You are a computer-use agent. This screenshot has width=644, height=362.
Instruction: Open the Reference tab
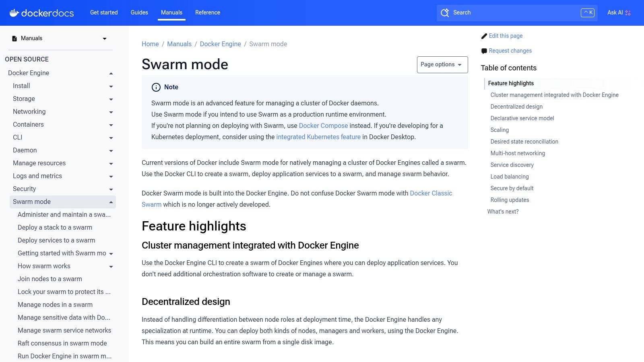(208, 12)
